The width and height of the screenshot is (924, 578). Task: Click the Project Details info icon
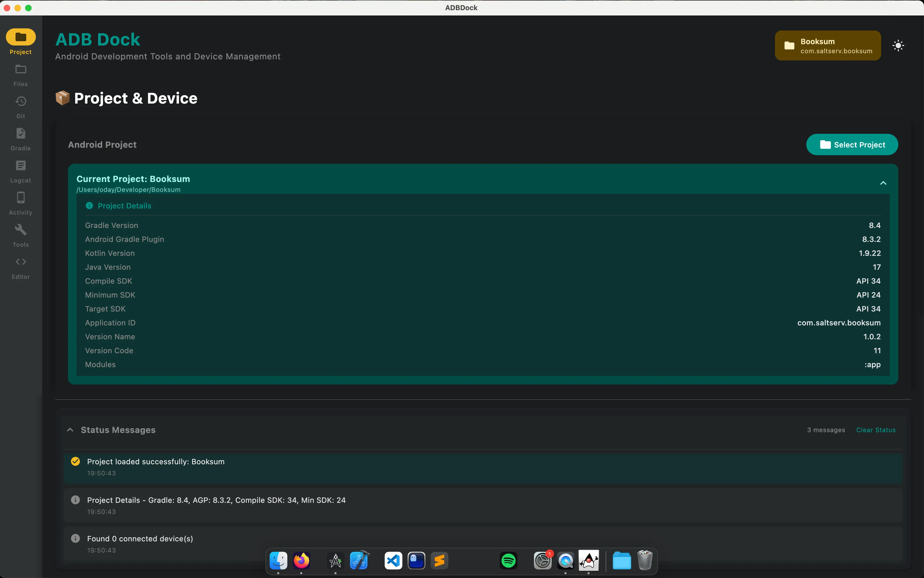[89, 206]
